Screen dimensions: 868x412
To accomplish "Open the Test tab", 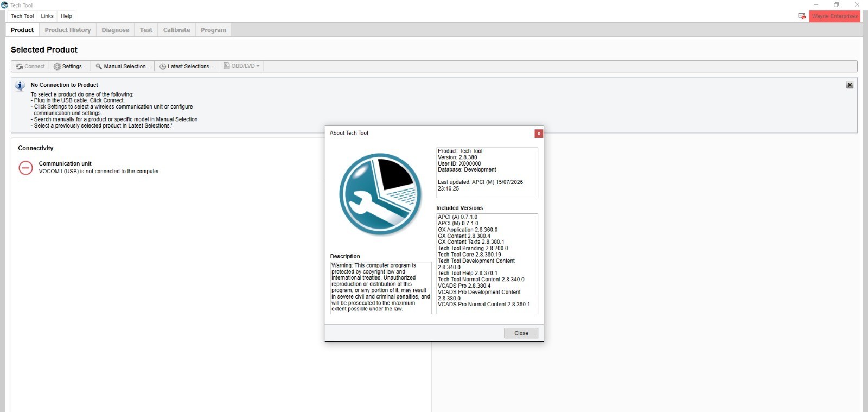I will pyautogui.click(x=146, y=30).
